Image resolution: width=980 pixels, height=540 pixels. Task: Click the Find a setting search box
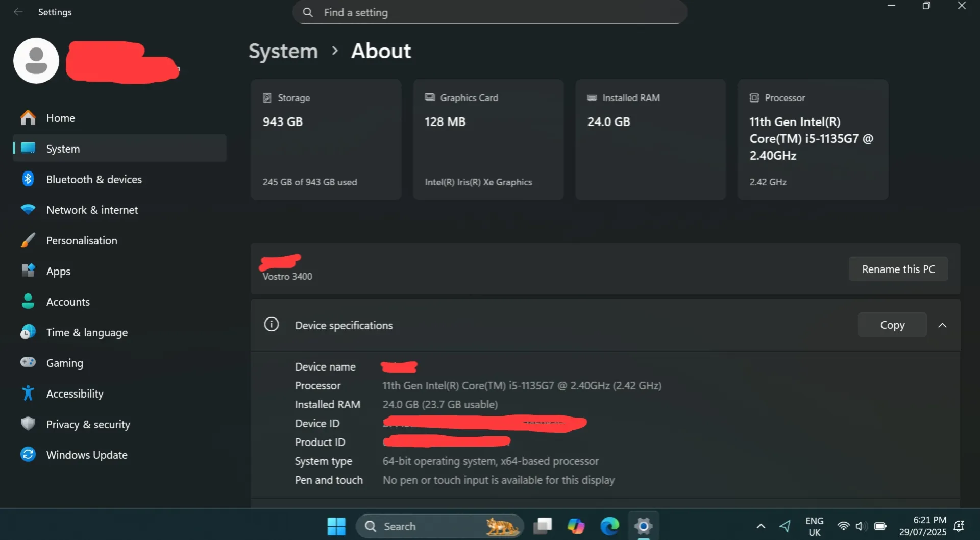[x=490, y=12]
